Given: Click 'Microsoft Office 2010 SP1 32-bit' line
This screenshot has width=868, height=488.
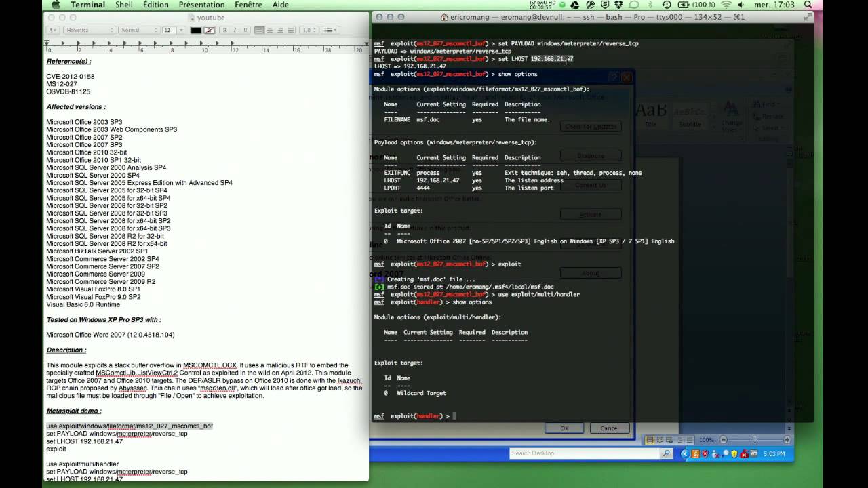Looking at the screenshot, I should click(94, 160).
